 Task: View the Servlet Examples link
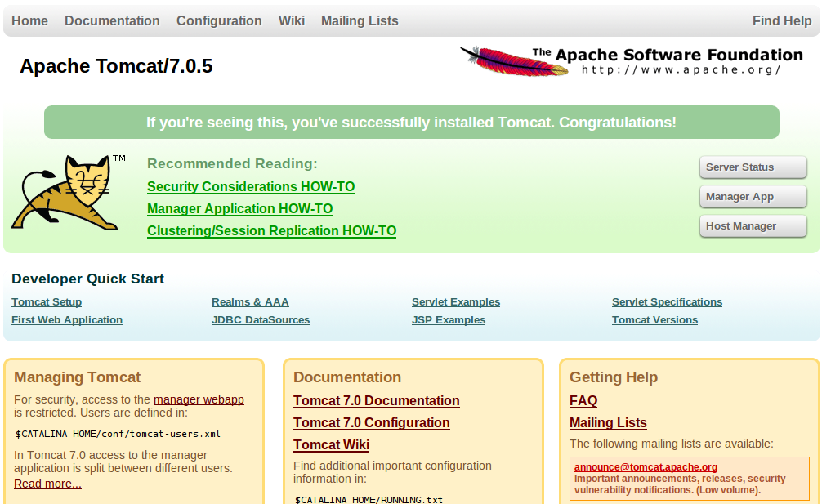tap(456, 302)
